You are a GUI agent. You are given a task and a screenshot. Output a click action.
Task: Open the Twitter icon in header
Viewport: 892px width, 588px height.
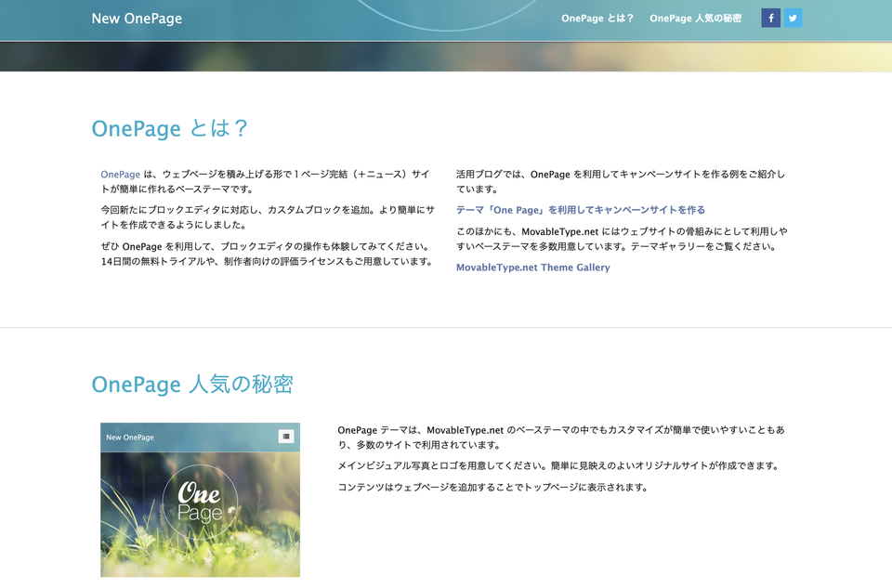tap(793, 19)
